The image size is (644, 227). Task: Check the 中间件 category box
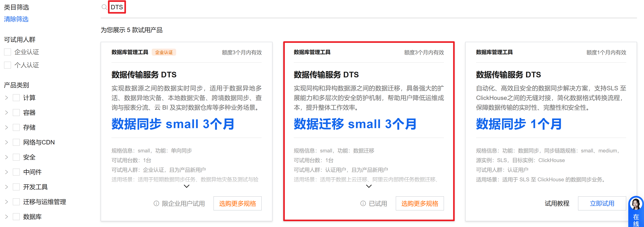[x=16, y=172]
